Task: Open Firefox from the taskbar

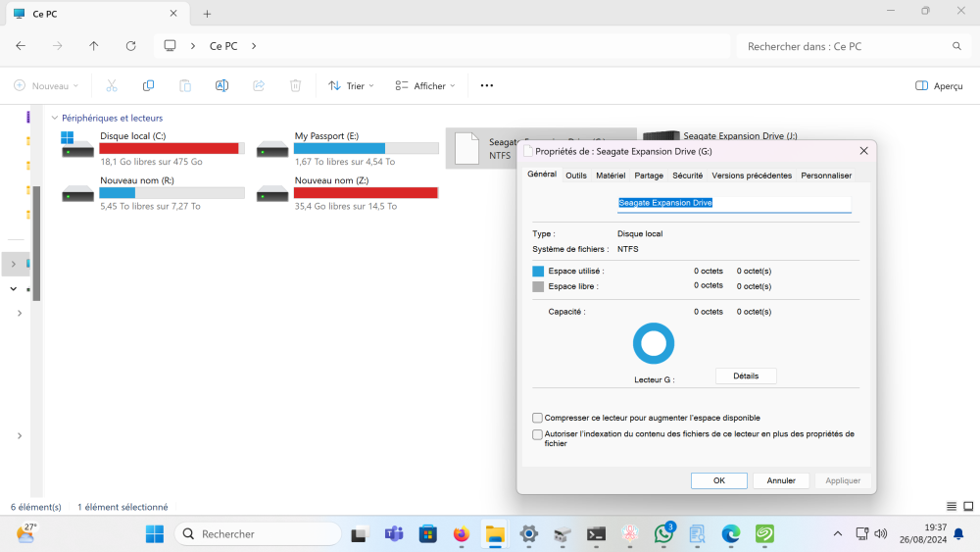Action: 462,534
